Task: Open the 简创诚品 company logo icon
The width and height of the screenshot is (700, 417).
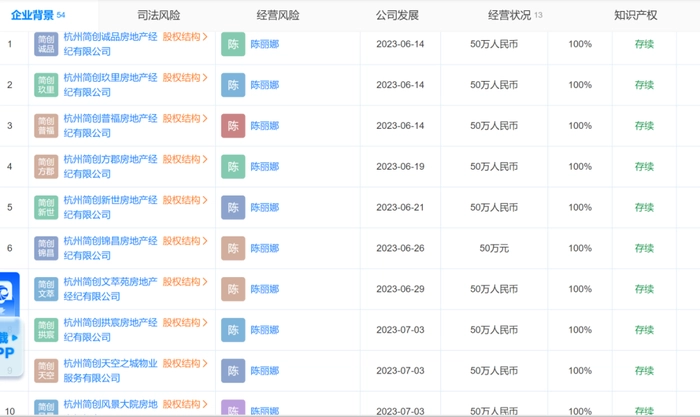Action: click(46, 44)
